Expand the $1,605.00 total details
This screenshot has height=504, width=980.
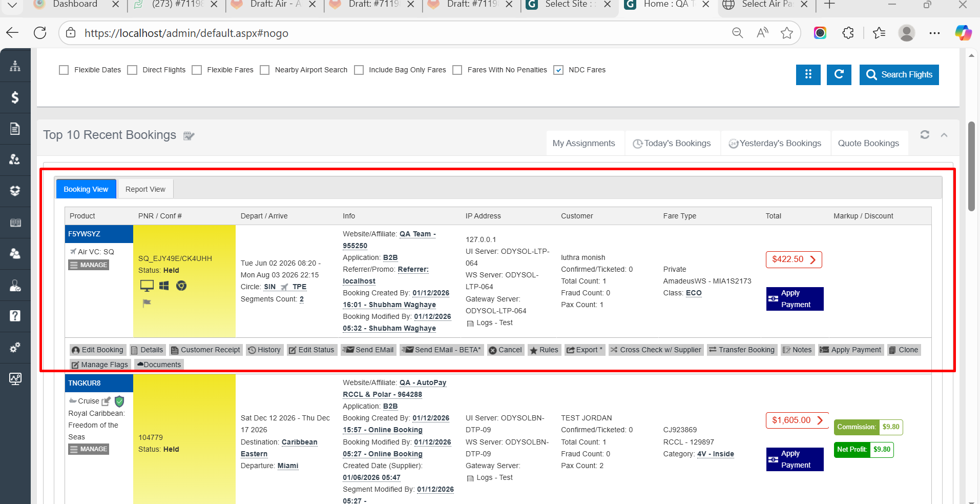797,420
